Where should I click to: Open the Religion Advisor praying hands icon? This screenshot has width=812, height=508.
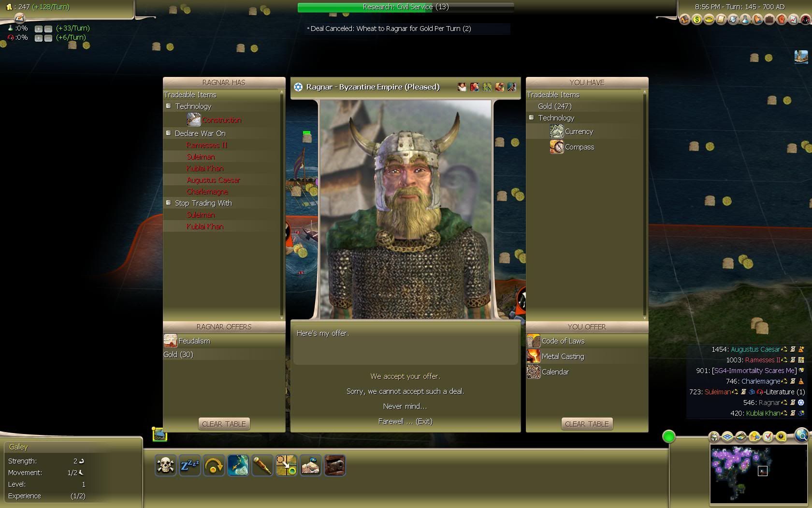click(x=757, y=19)
